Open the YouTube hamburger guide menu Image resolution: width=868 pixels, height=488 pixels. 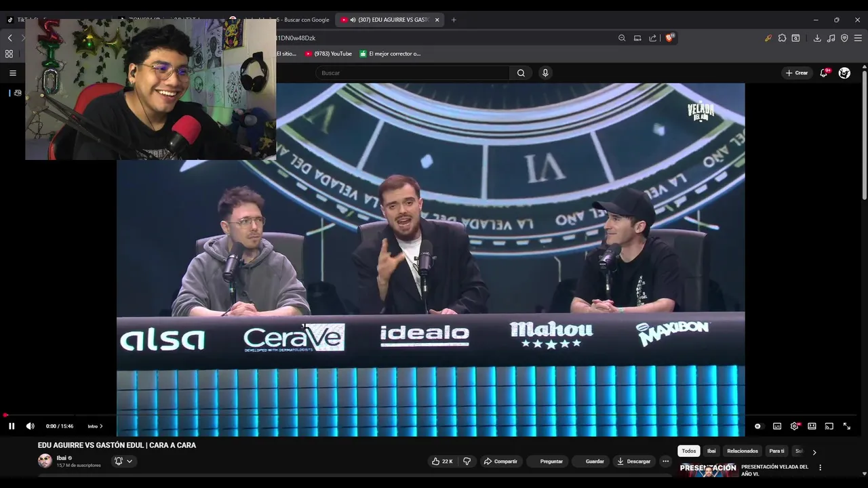coord(12,73)
